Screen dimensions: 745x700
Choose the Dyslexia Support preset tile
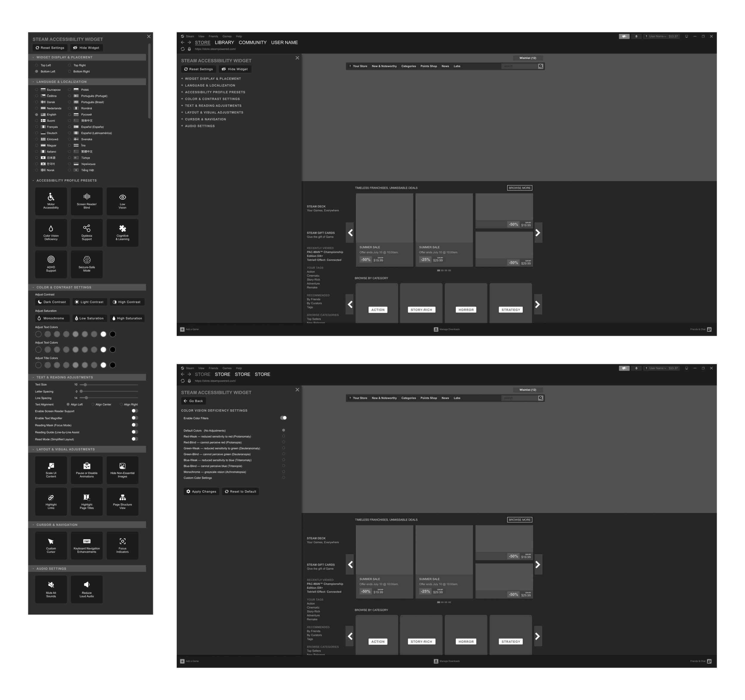(x=86, y=233)
